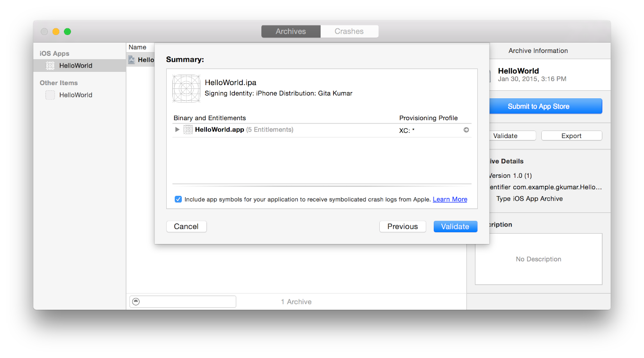Switch to the Crashes tab
644x358 pixels.
pos(349,31)
